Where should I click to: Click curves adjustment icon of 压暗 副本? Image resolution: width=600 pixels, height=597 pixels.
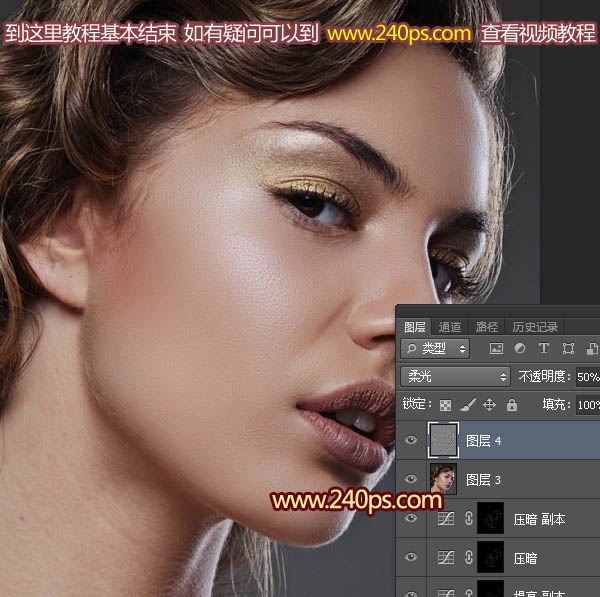(x=446, y=519)
